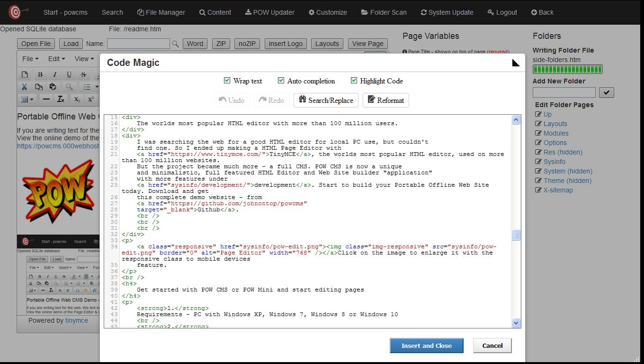
Task: Click the green folder writing progress bar
Action: click(567, 69)
